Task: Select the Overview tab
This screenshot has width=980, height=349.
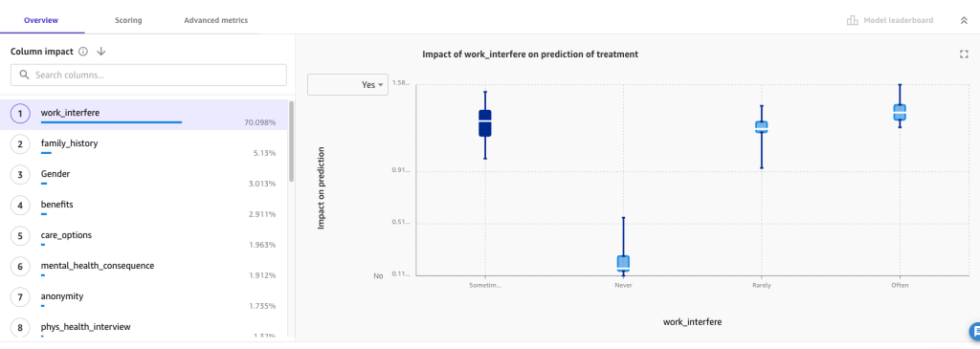Action: [41, 21]
